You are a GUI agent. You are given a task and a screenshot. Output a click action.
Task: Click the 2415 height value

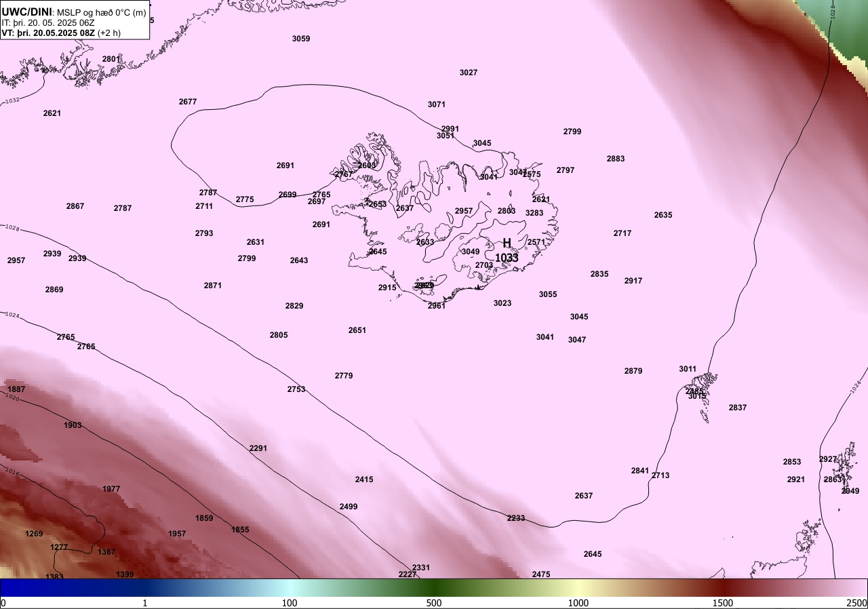(364, 479)
